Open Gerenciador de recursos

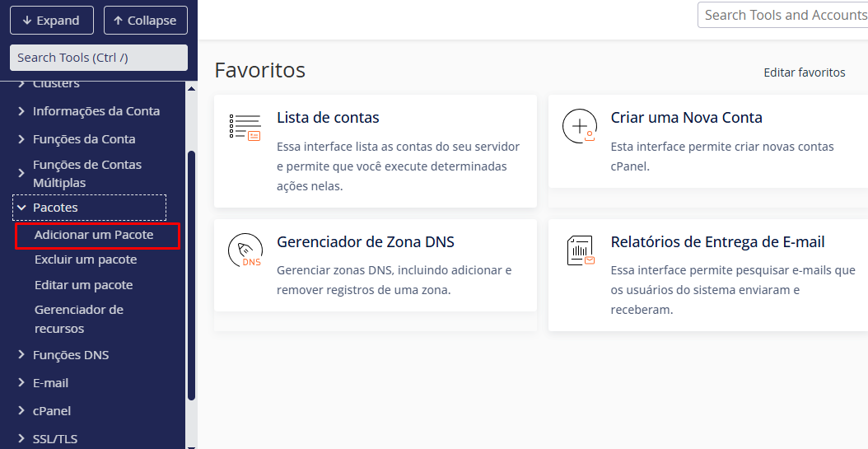pyautogui.click(x=78, y=319)
